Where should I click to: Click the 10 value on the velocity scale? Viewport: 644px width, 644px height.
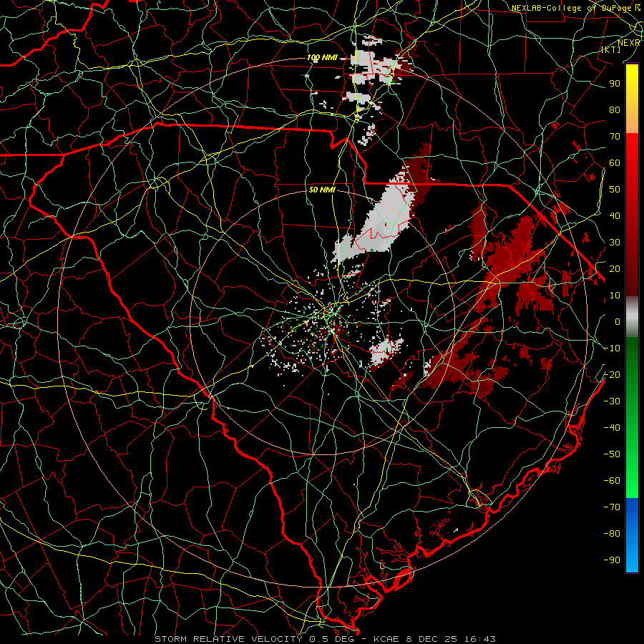615,296
